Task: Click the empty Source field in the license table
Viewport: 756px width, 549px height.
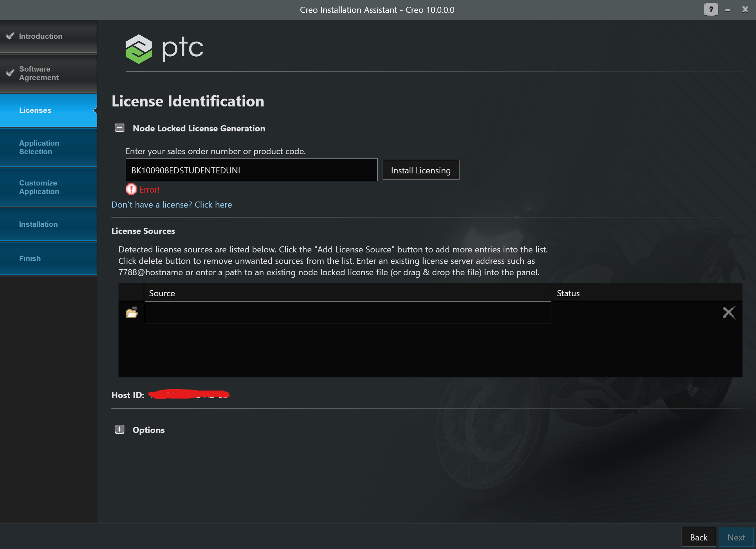Action: point(347,313)
